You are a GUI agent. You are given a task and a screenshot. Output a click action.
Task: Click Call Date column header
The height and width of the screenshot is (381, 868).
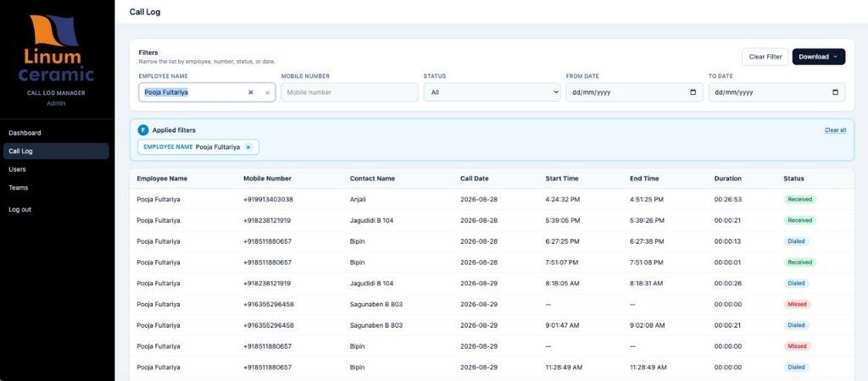pyautogui.click(x=475, y=179)
